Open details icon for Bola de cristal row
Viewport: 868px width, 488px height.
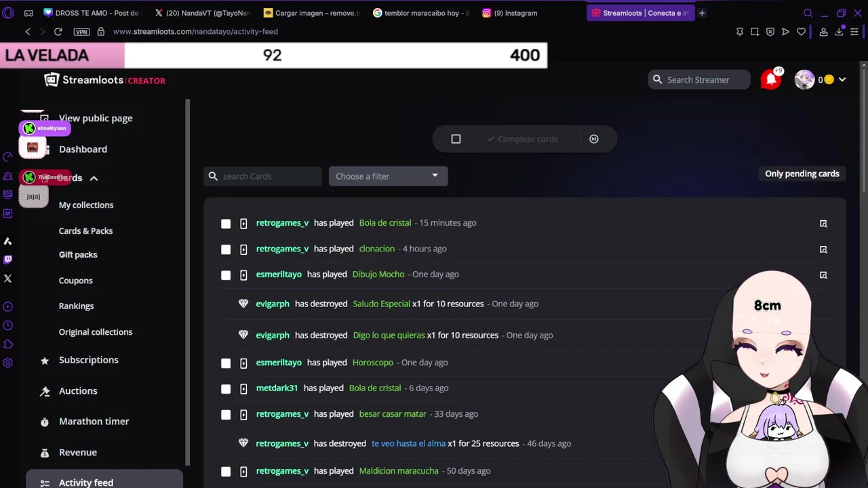coord(823,224)
